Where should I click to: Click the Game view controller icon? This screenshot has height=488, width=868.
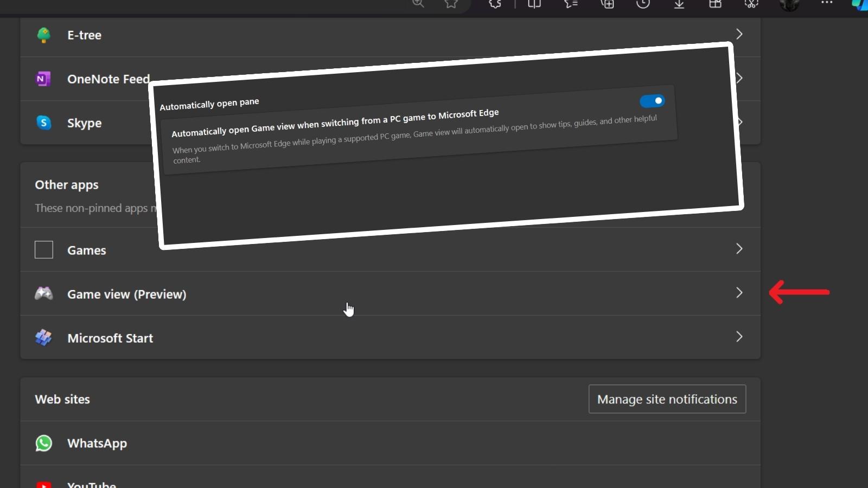44,294
